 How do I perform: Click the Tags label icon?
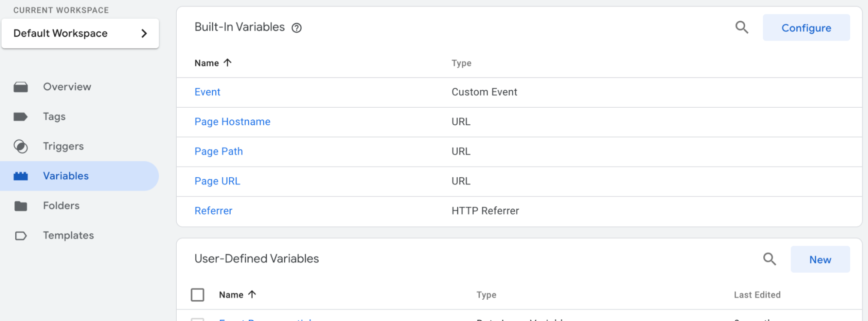click(x=20, y=117)
